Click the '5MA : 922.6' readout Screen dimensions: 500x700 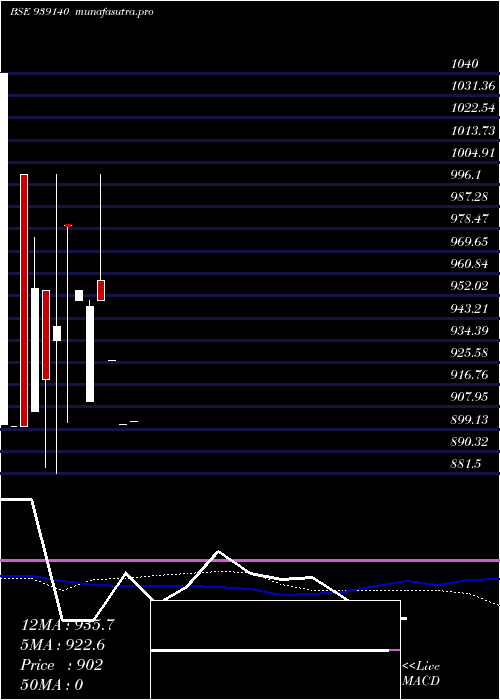(x=65, y=645)
